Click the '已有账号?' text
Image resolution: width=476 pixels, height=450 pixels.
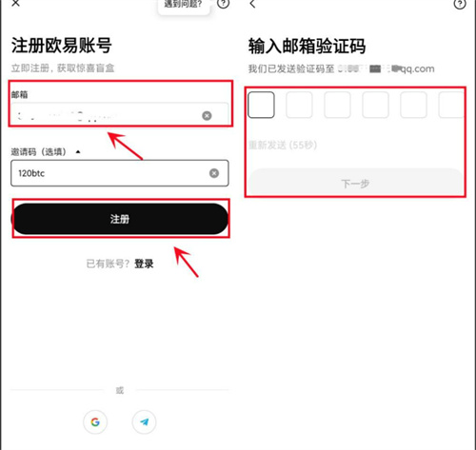[x=108, y=264]
